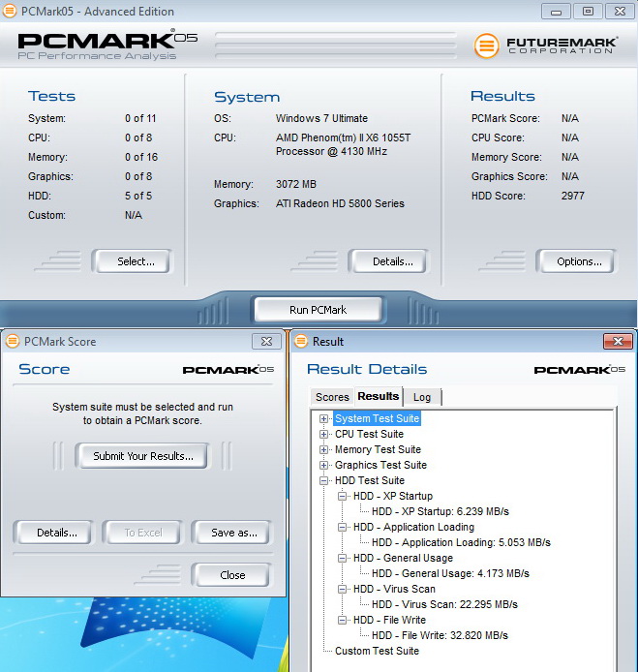Select 'HDD - Virus Scan: 22.295 MB/s' result
This screenshot has width=638, height=672.
pos(444,604)
